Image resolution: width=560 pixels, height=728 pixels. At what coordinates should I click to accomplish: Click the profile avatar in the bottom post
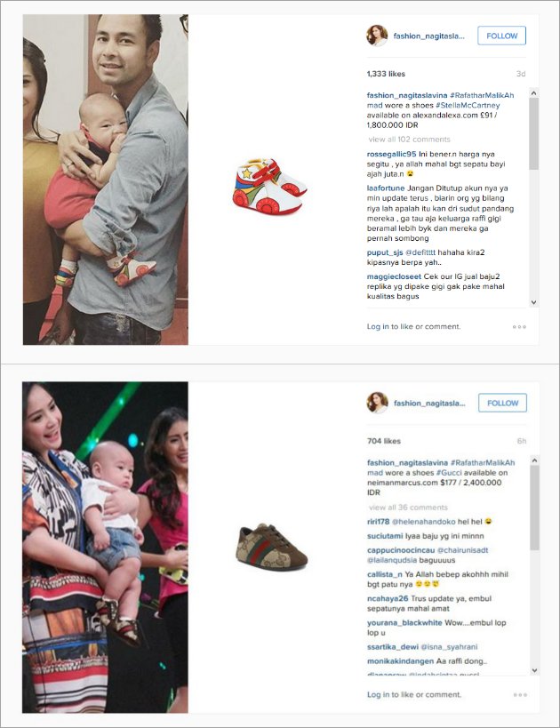(377, 403)
